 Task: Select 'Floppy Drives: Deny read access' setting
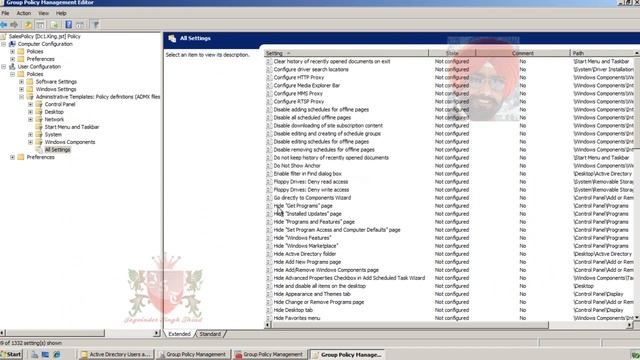click(311, 182)
